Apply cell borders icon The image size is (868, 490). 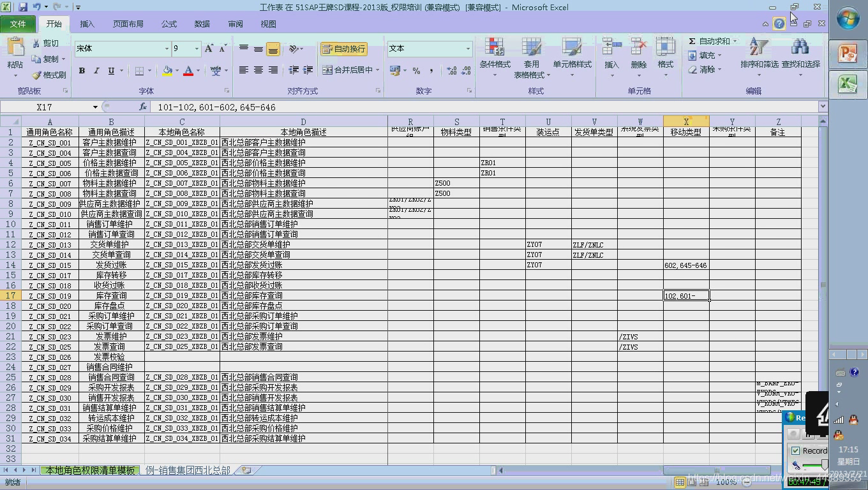139,71
